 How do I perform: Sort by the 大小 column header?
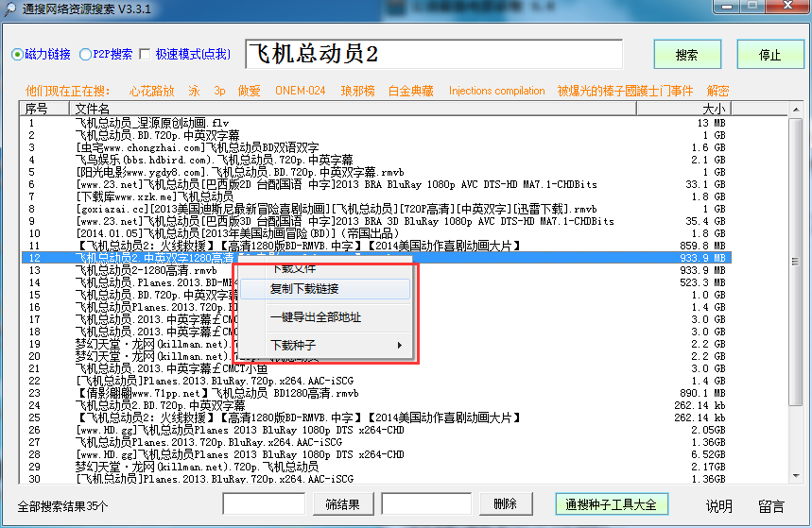(683, 109)
